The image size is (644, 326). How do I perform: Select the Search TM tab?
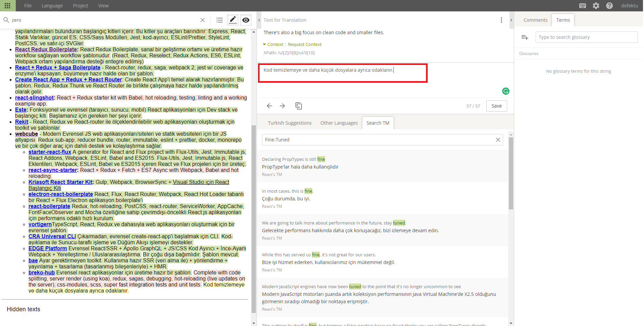click(378, 123)
